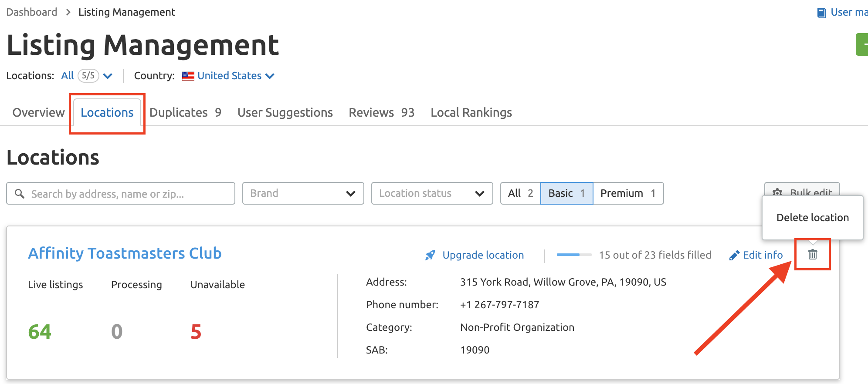868x384 pixels.
Task: Click the Unavailable count 5
Action: [x=196, y=332]
